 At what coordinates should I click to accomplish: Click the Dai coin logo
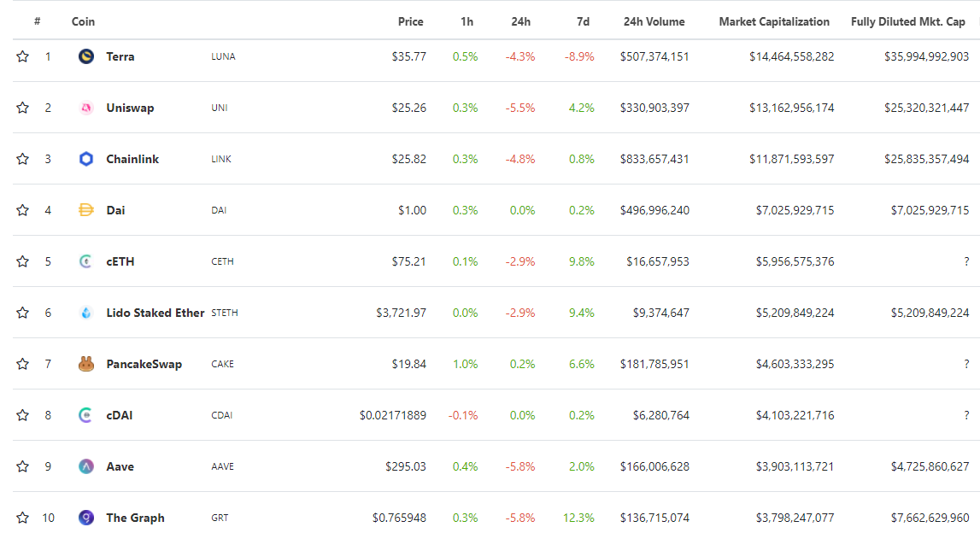click(x=86, y=210)
